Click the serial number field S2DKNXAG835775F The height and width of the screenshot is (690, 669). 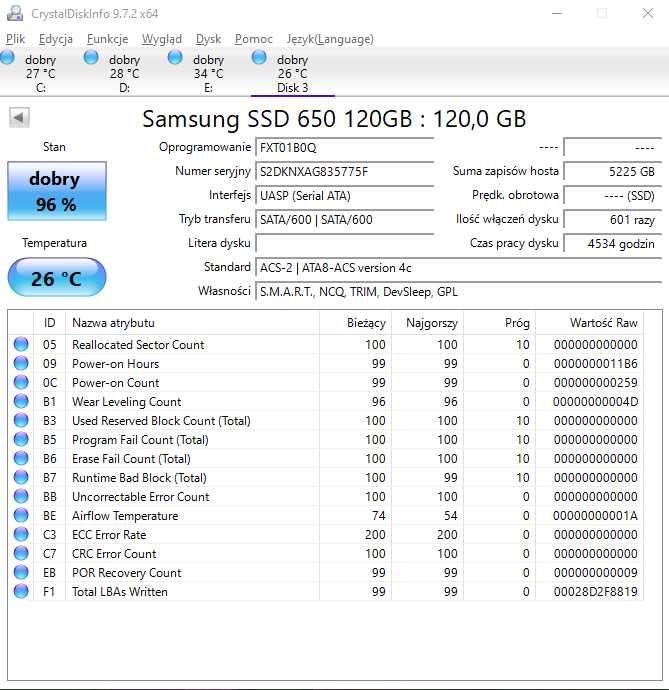pos(345,172)
